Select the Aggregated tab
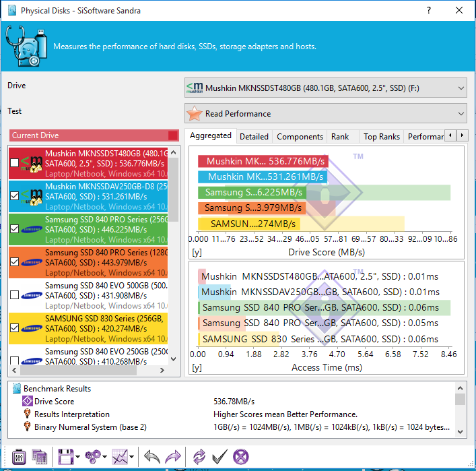476x471 pixels. 211,136
